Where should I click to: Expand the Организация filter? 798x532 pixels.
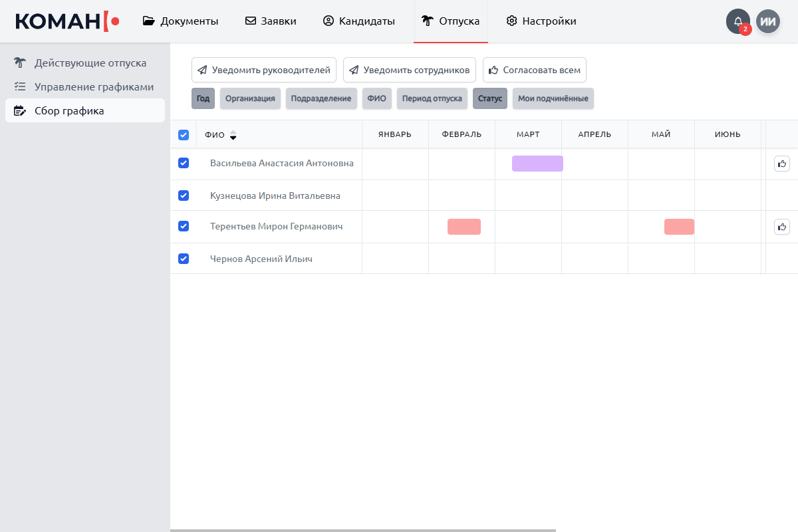coord(250,98)
